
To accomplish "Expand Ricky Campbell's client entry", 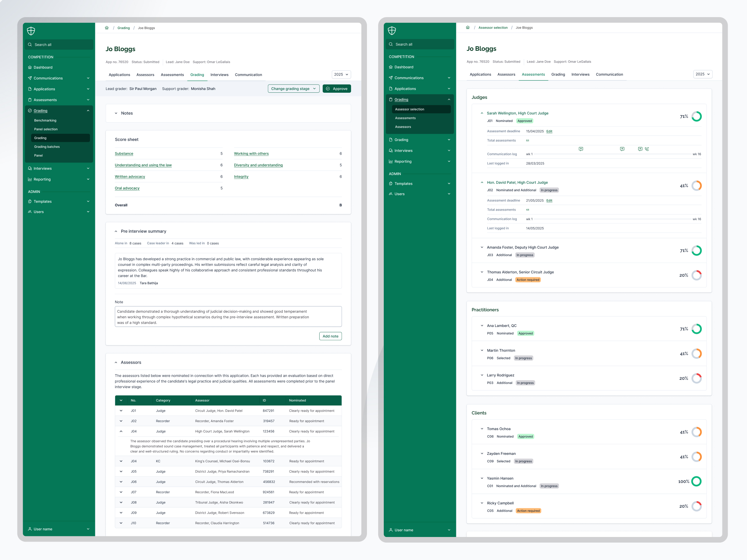I will click(482, 503).
